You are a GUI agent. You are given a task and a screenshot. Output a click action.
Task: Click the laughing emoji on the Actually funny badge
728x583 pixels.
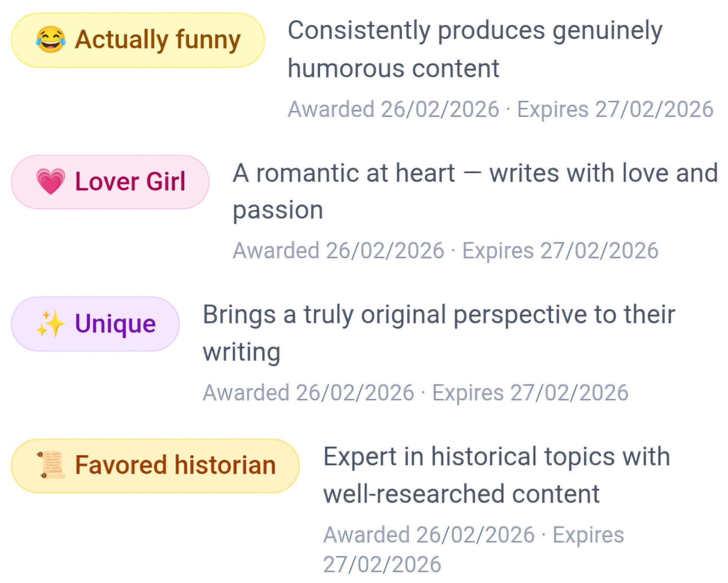(x=50, y=39)
